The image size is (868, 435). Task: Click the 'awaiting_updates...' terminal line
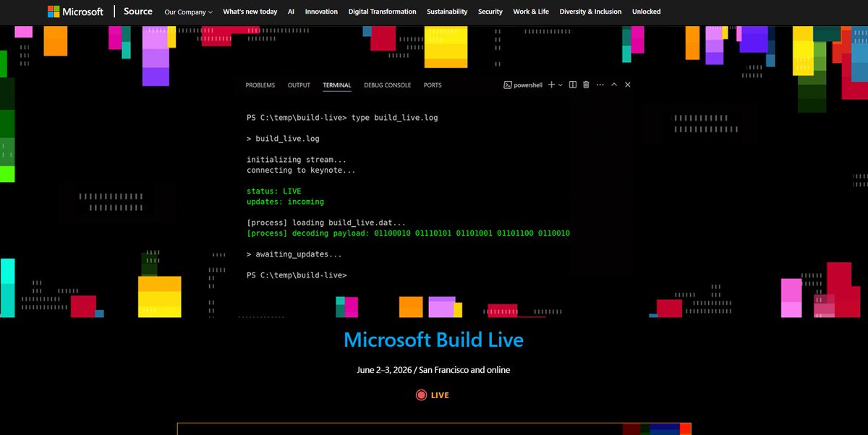click(294, 254)
